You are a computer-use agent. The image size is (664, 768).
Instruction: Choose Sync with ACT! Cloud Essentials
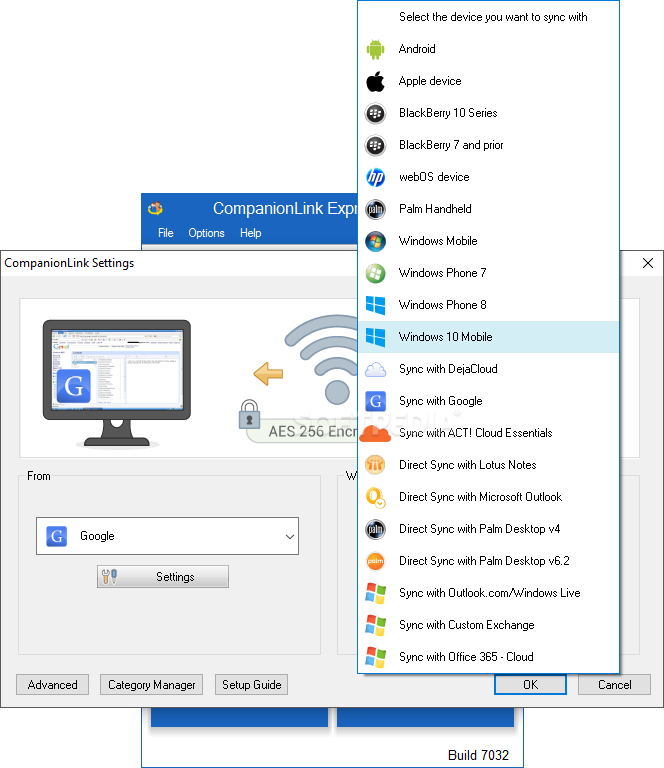coord(489,433)
